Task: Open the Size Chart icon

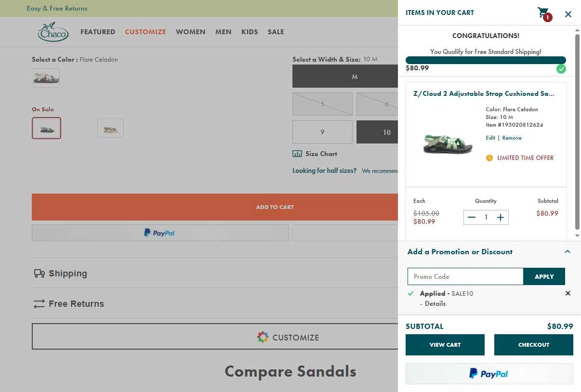Action: pyautogui.click(x=297, y=154)
